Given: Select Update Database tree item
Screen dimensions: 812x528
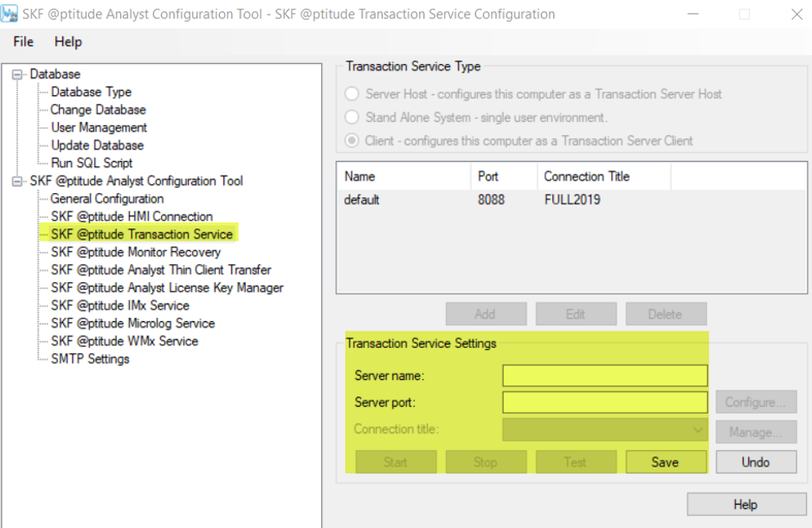Looking at the screenshot, I should (x=97, y=145).
